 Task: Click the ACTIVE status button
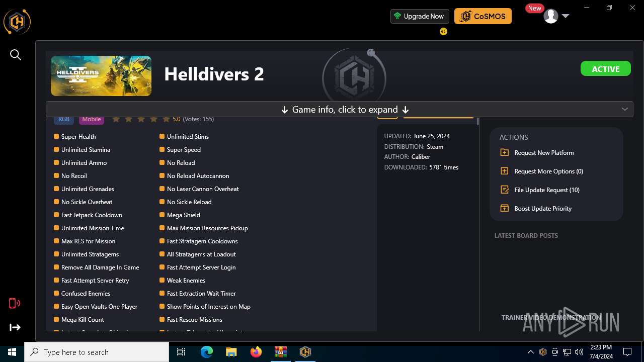point(606,69)
